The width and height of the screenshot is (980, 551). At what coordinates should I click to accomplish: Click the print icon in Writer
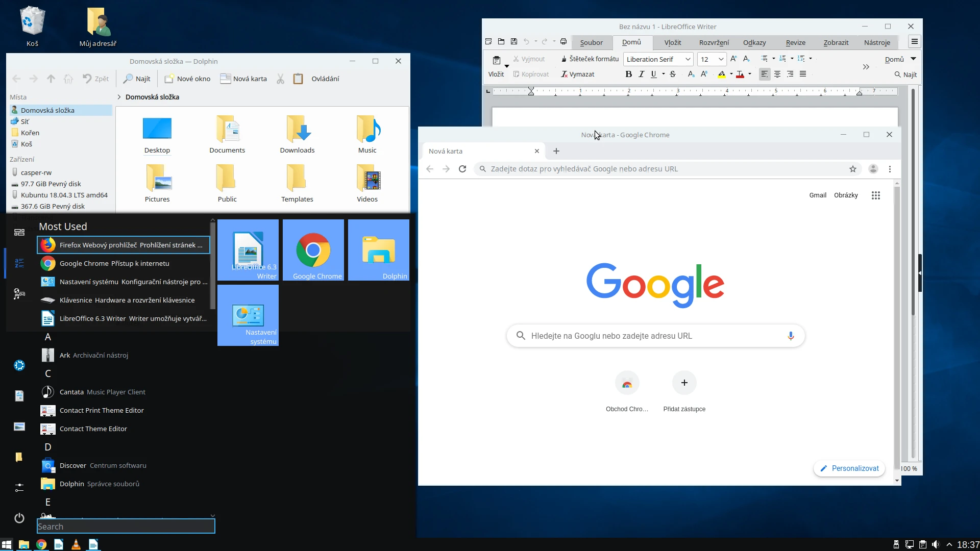563,42
